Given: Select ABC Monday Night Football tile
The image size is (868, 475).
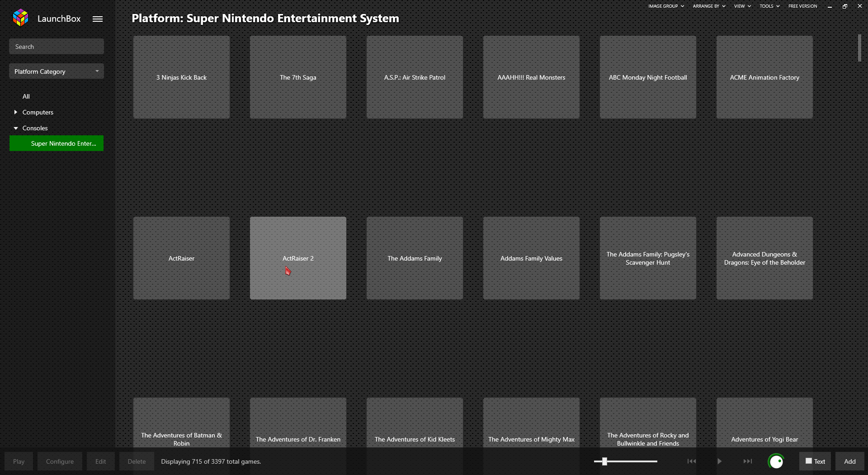Looking at the screenshot, I should tap(648, 77).
